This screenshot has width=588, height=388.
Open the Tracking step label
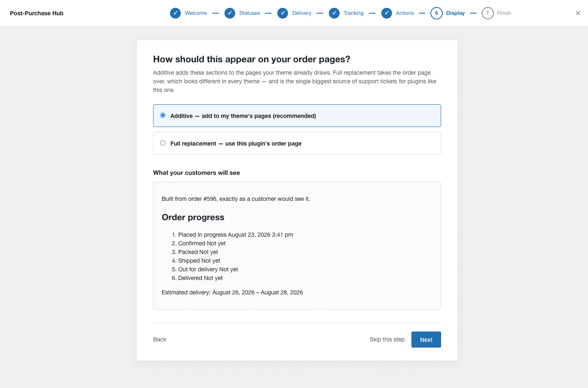354,13
